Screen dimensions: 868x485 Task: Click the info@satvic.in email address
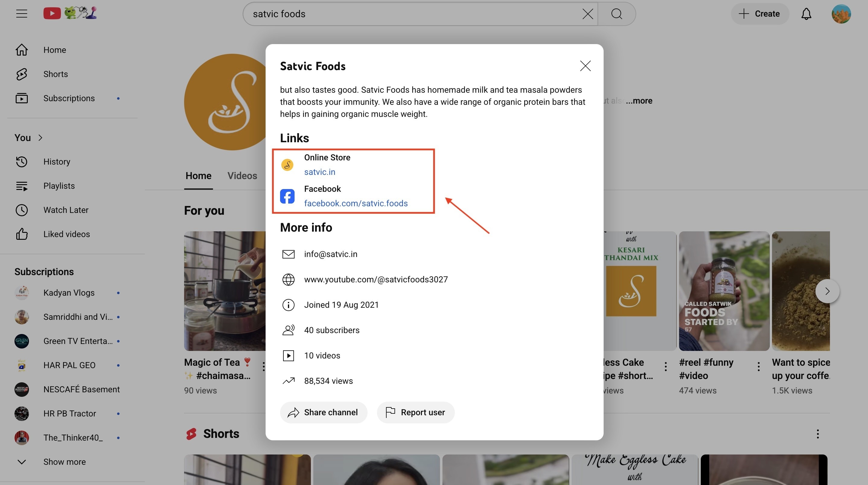(x=330, y=254)
